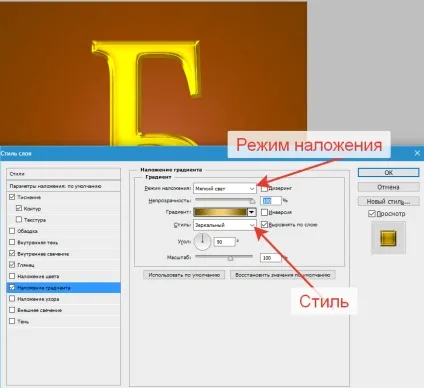Click the Новый стиль... button
The width and height of the screenshot is (424, 388).
(388, 201)
